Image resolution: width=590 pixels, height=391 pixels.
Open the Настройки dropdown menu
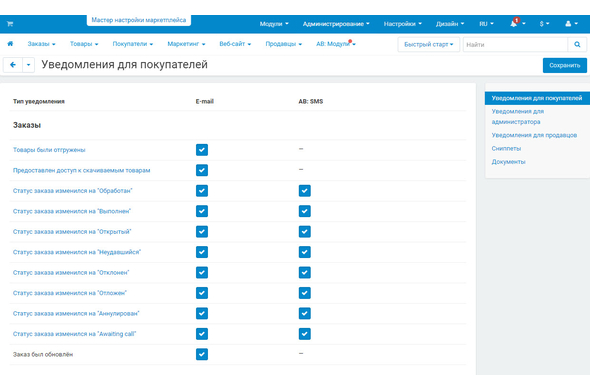tap(403, 24)
